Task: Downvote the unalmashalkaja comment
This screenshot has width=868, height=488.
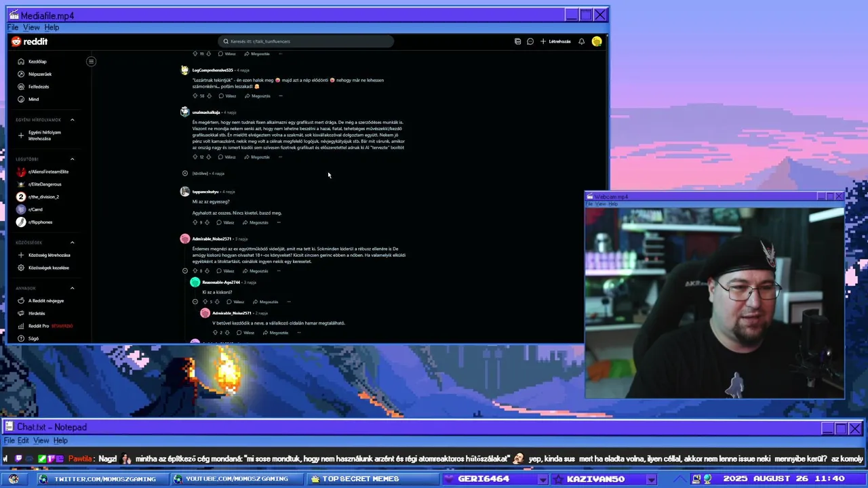Action: (209, 157)
